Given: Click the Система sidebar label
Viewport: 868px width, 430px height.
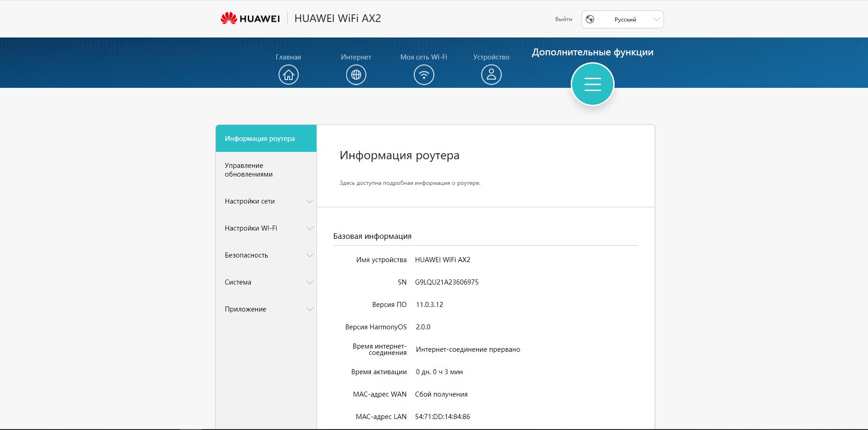Looking at the screenshot, I should click(238, 282).
